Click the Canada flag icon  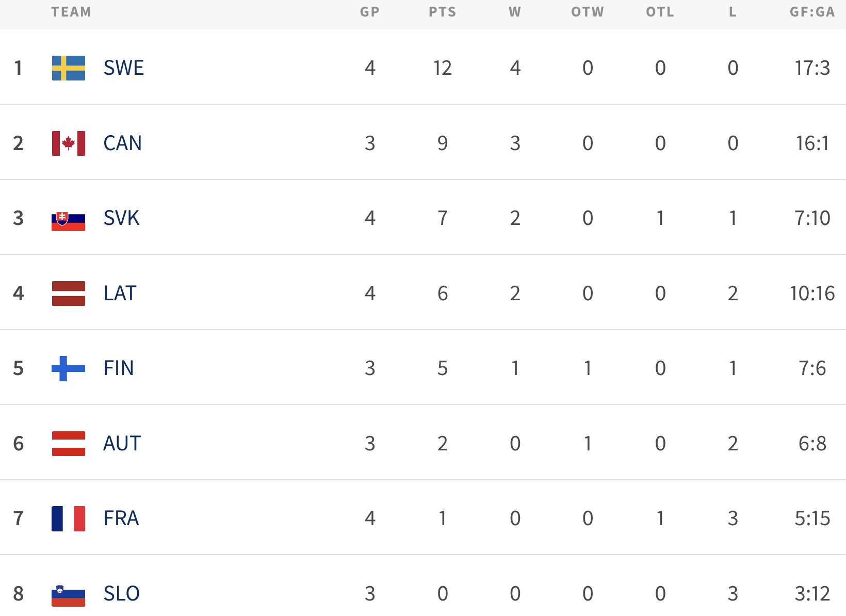click(x=69, y=143)
